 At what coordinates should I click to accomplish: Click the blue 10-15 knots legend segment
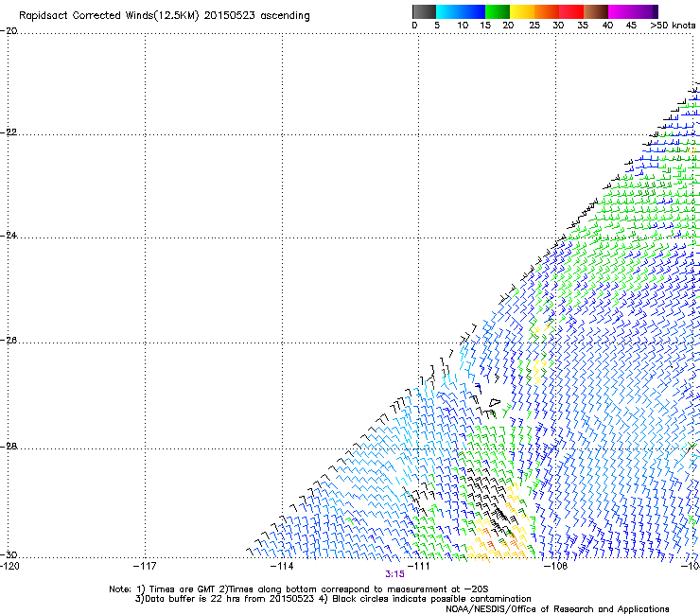[473, 11]
